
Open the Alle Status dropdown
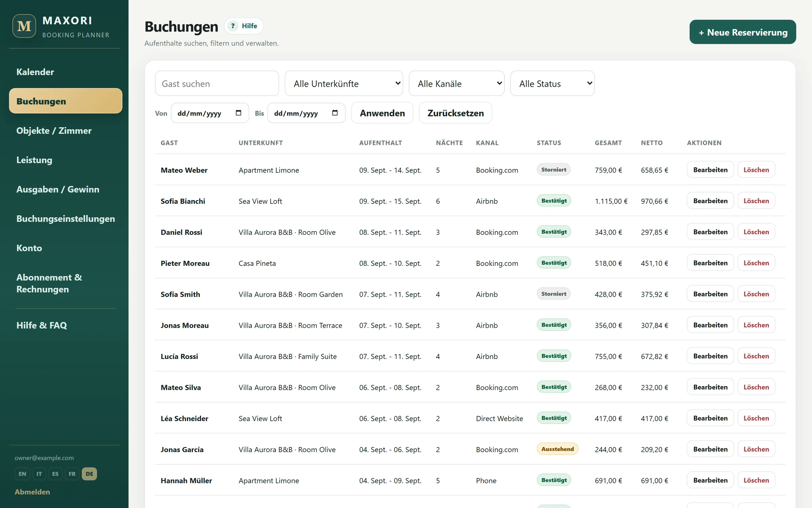coord(552,83)
